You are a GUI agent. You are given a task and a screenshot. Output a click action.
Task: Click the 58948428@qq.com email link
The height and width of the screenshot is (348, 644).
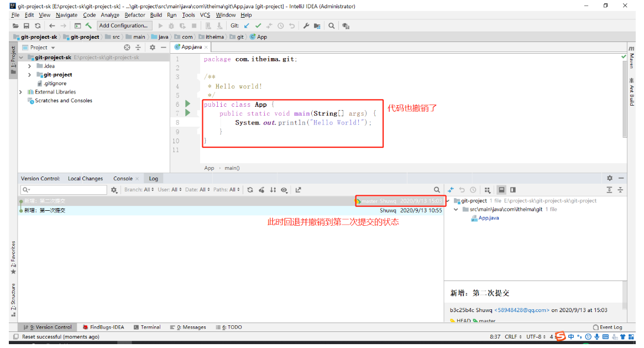[x=522, y=310]
